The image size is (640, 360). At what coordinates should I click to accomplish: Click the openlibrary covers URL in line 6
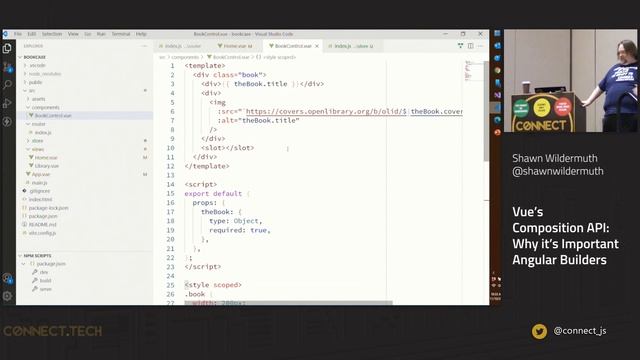pos(326,111)
